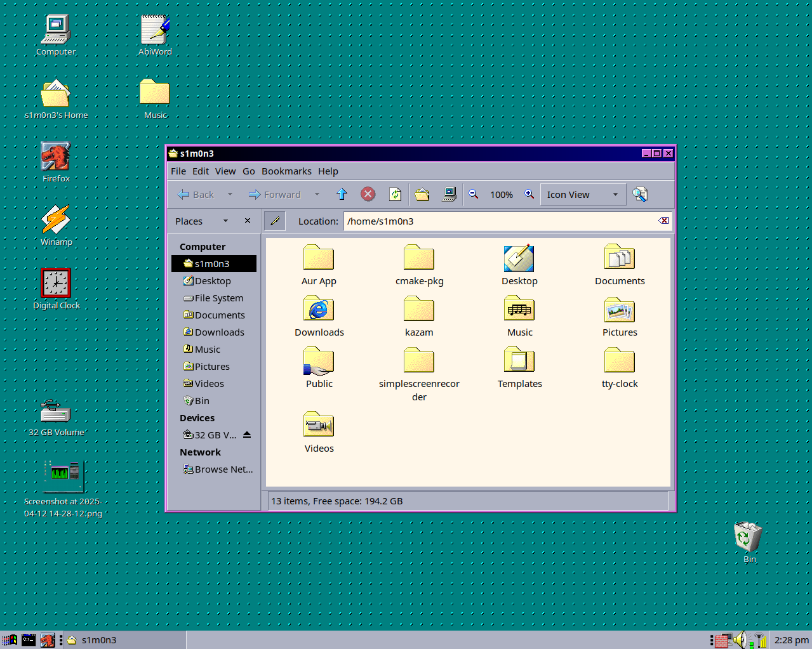Click the red Stop loading icon
This screenshot has width=812, height=649.
(368, 195)
